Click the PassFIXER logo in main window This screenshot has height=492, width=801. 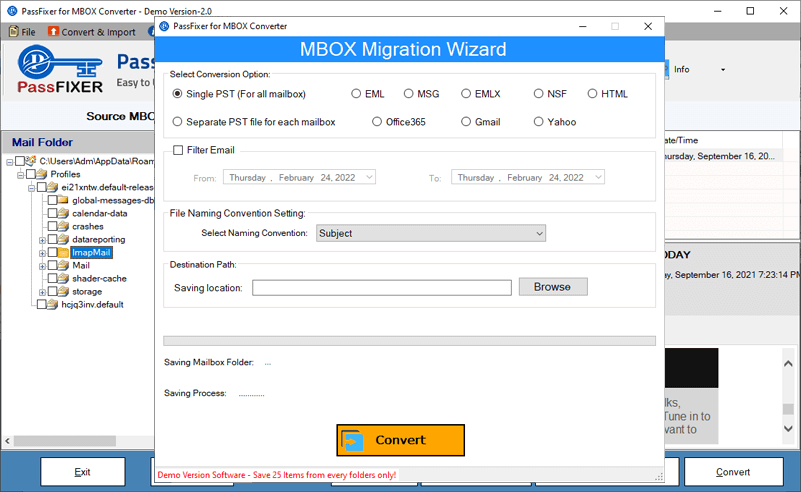pos(60,69)
